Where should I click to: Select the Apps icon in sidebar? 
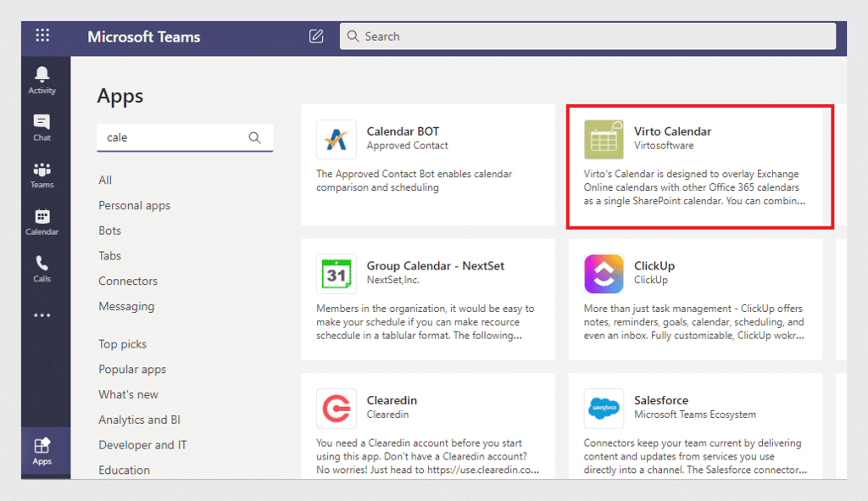pyautogui.click(x=42, y=452)
